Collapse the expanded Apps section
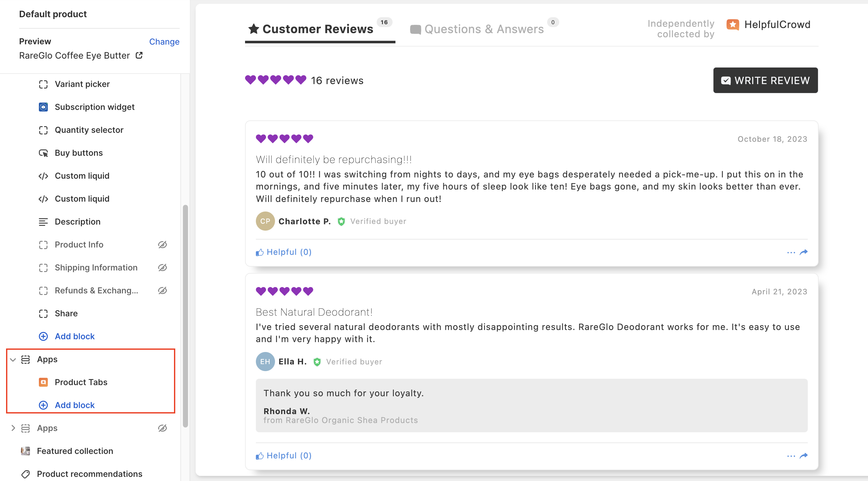 click(x=13, y=359)
